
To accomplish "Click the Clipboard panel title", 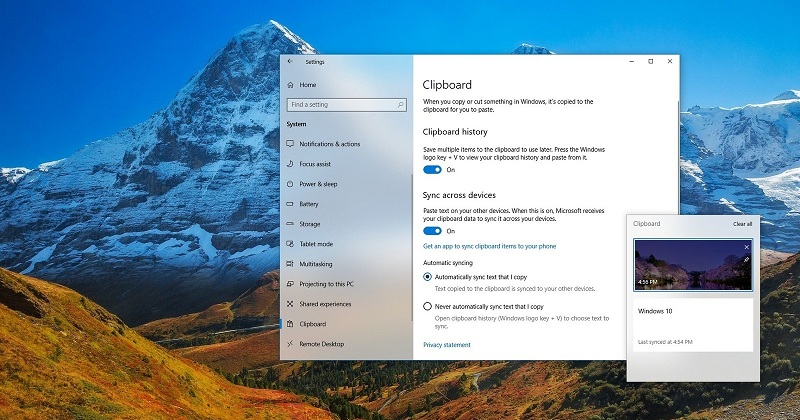I will [x=646, y=224].
